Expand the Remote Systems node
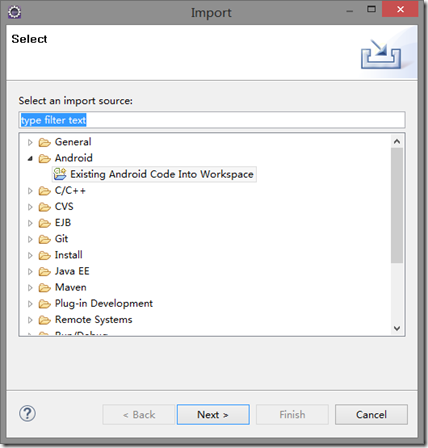428x448 pixels. click(30, 320)
